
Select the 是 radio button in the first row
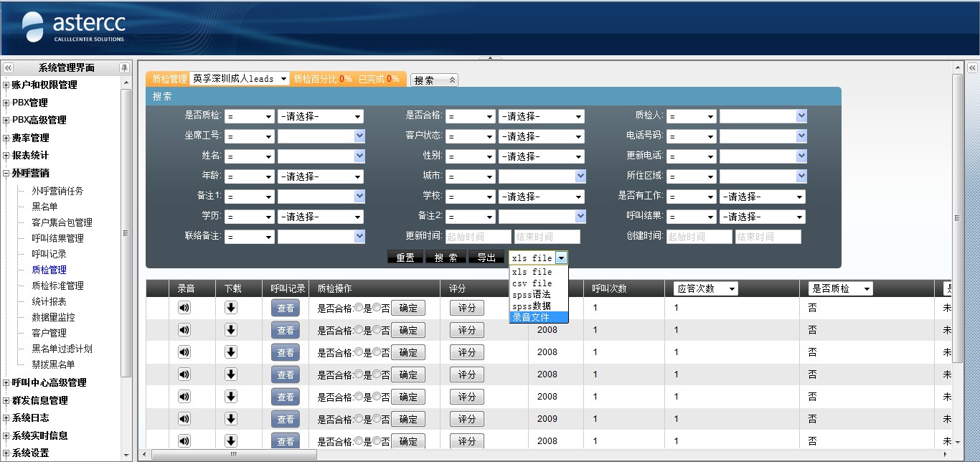(359, 308)
